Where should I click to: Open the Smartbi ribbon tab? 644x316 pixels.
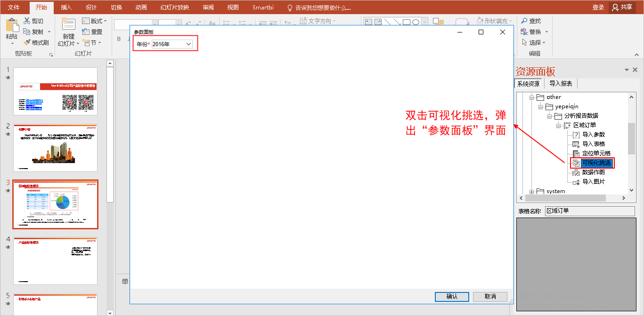(x=263, y=8)
